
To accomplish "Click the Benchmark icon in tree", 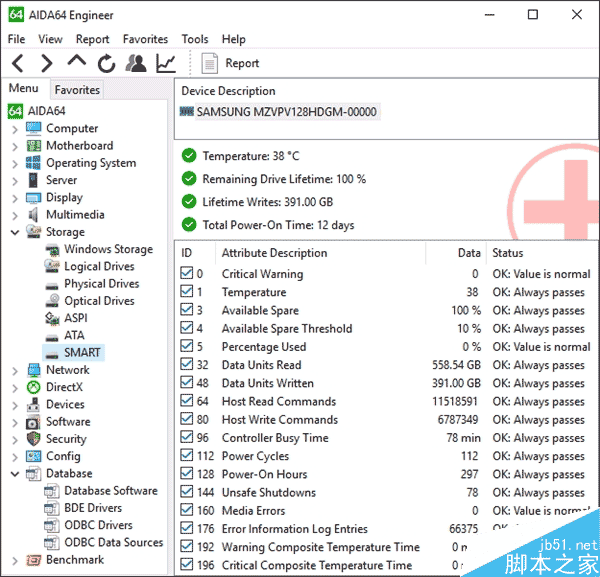I will point(33,560).
